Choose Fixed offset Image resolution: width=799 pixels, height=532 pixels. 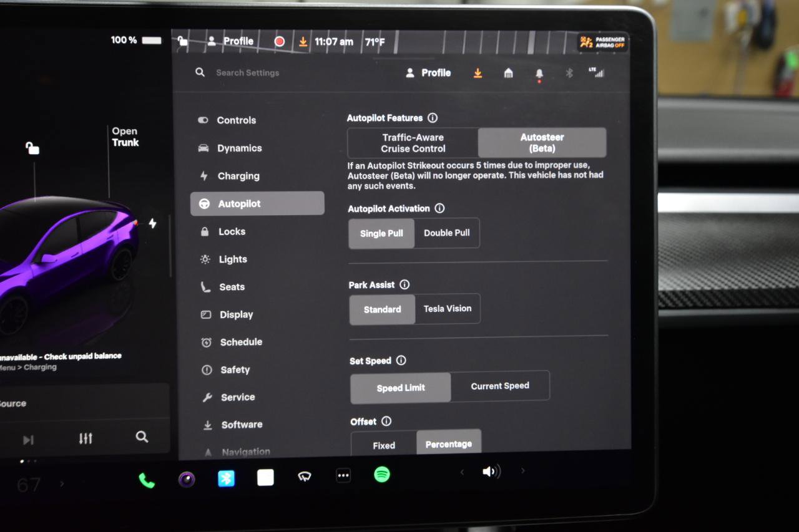(384, 445)
